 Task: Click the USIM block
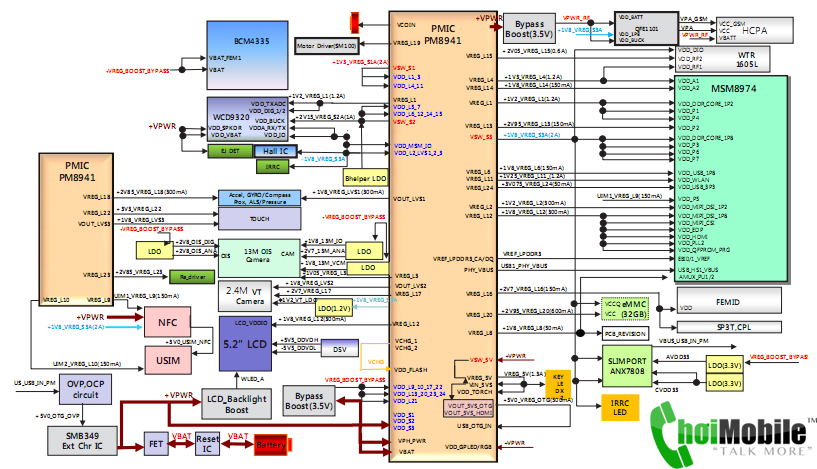[167, 360]
